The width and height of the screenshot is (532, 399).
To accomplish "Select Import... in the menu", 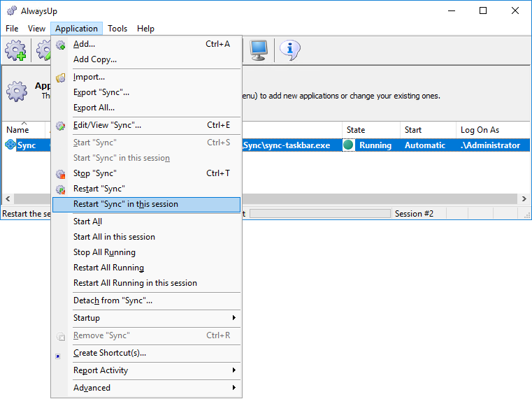I will (x=147, y=77).
